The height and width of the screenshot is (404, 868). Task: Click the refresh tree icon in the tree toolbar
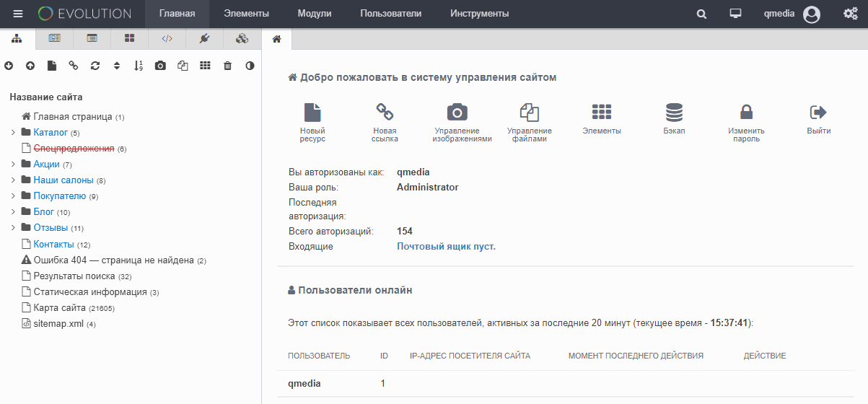[x=95, y=66]
